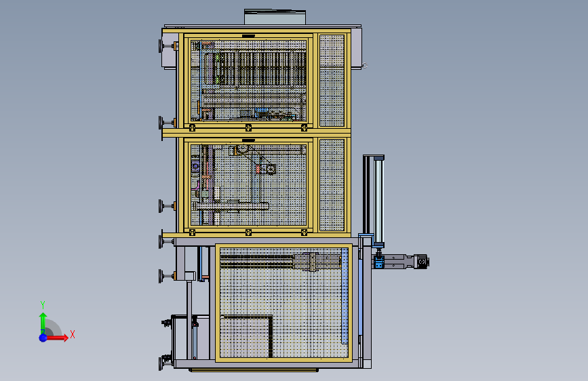
Task: Click the green Y axis arrow on the triad
Action: 43,323
